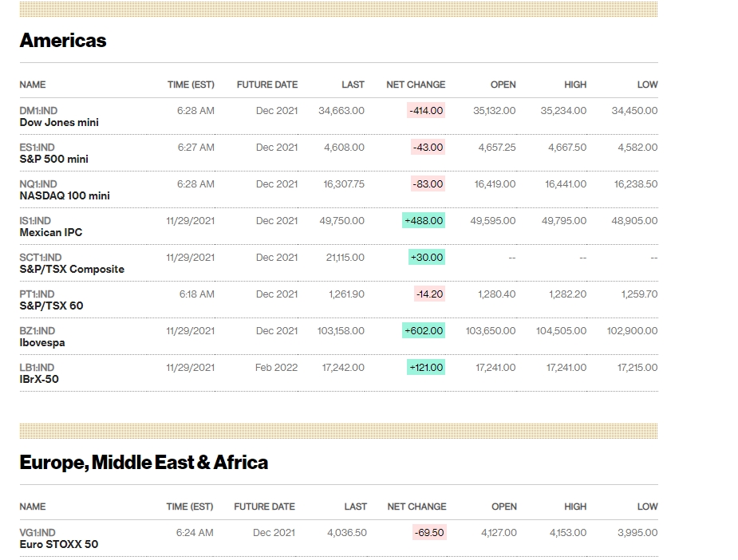Screen dimensions: 738x560
Task: Select the NQ1:IND ticker symbol
Action: point(38,184)
